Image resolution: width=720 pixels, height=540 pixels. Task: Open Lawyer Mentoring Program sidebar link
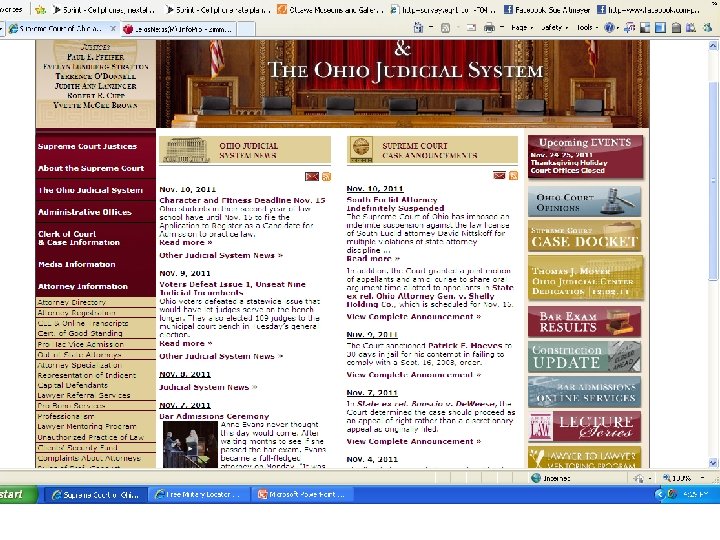[x=87, y=427]
